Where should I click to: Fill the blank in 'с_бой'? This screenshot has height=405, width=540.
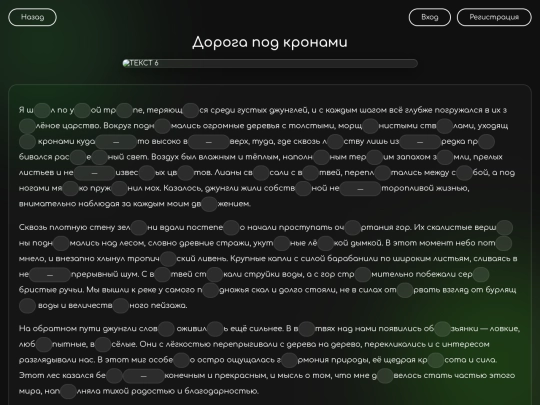coord(464,173)
